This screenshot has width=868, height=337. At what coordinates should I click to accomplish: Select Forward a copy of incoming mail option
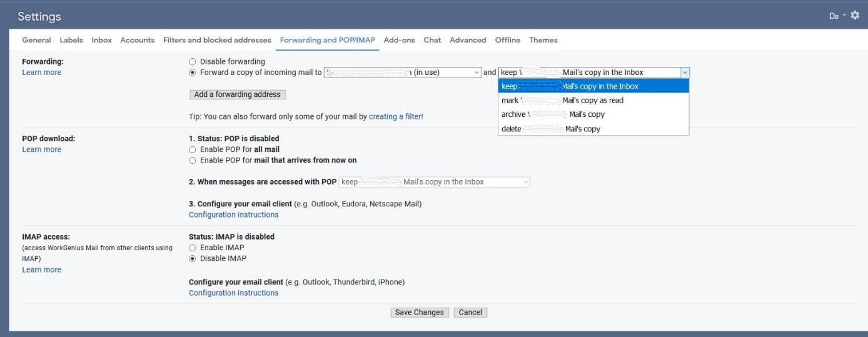[x=193, y=73]
